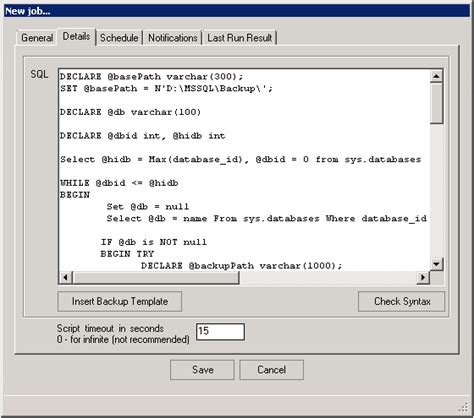The width and height of the screenshot is (474, 418).
Task: Click Insert Backup Template button
Action: coord(120,301)
